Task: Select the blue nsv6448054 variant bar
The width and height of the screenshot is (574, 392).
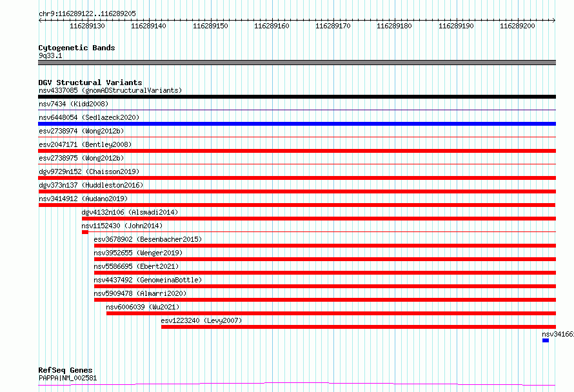Action: tap(297, 124)
